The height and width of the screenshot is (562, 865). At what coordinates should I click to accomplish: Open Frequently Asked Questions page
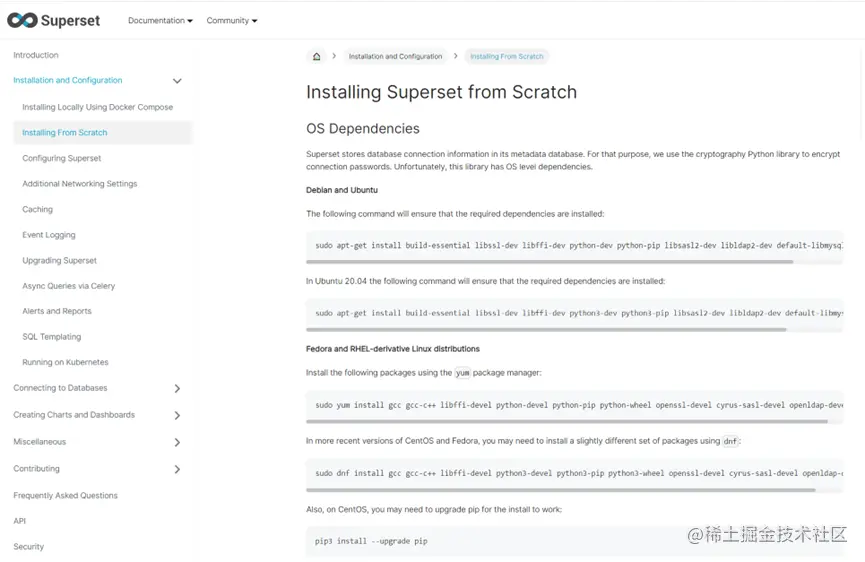coord(65,495)
